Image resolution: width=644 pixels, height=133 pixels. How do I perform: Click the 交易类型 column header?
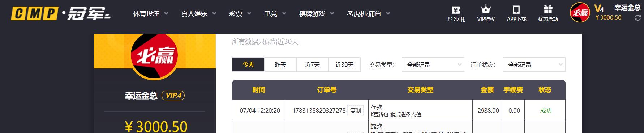point(420,90)
